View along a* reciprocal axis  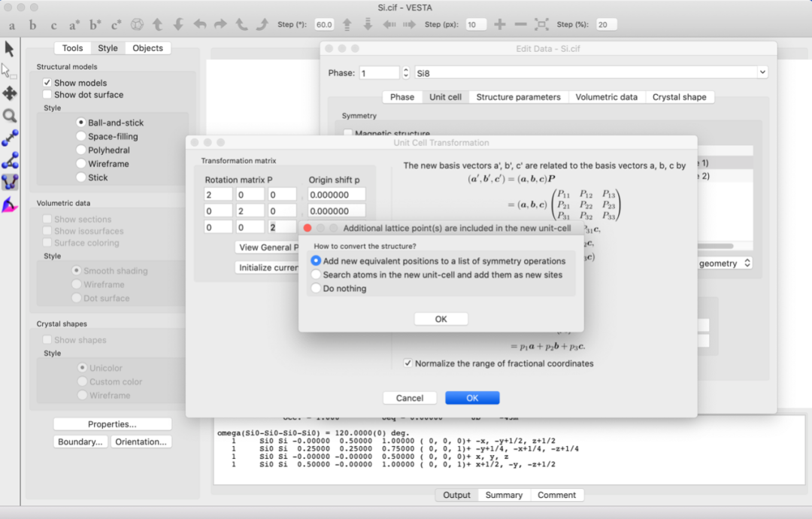pyautogui.click(x=74, y=25)
